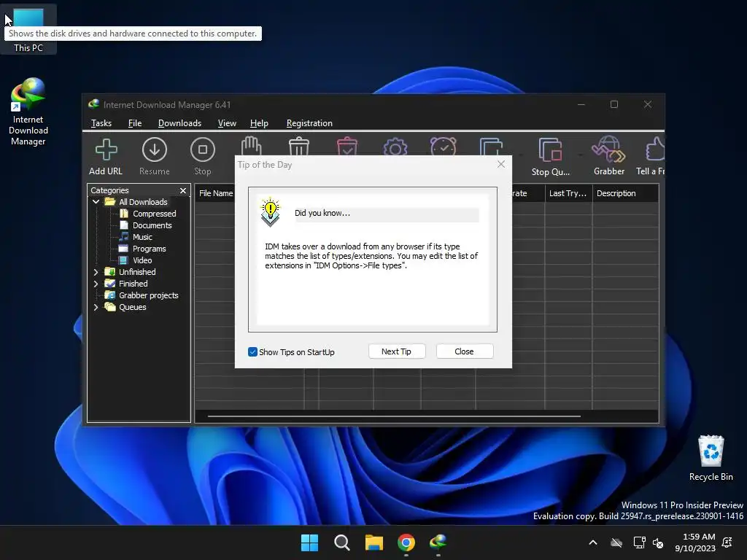Open taskbar Search
The image size is (747, 560).
342,542
